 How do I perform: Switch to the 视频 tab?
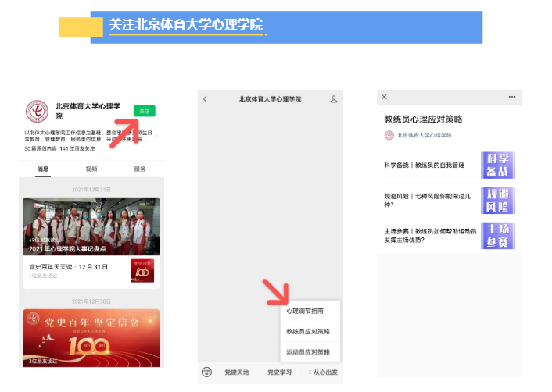[x=91, y=169]
